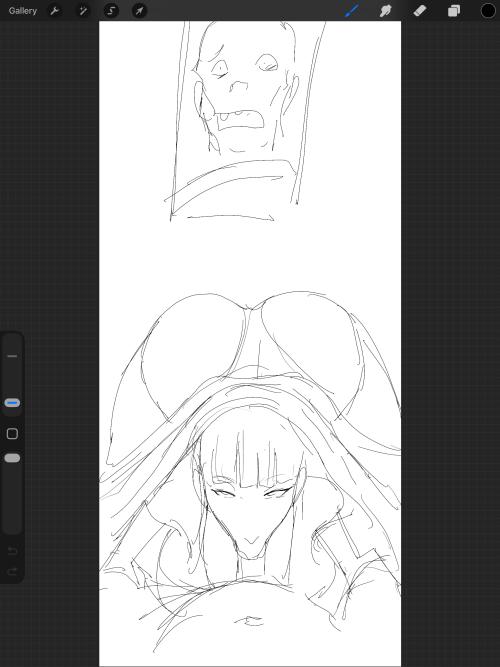Undo the last stroke
This screenshot has height=667, width=500.
click(12, 551)
